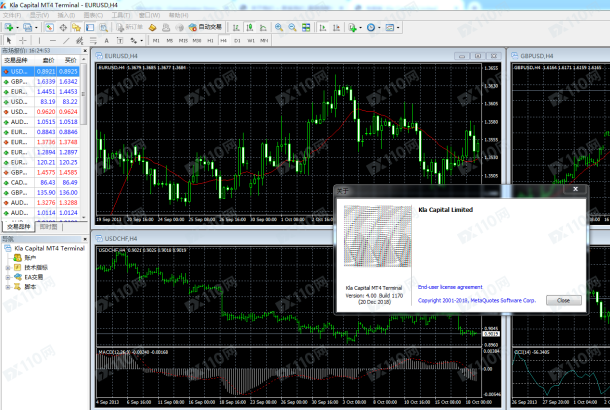The height and width of the screenshot is (410, 610).
Task: Switch timeframe to M1
Action: 156,40
